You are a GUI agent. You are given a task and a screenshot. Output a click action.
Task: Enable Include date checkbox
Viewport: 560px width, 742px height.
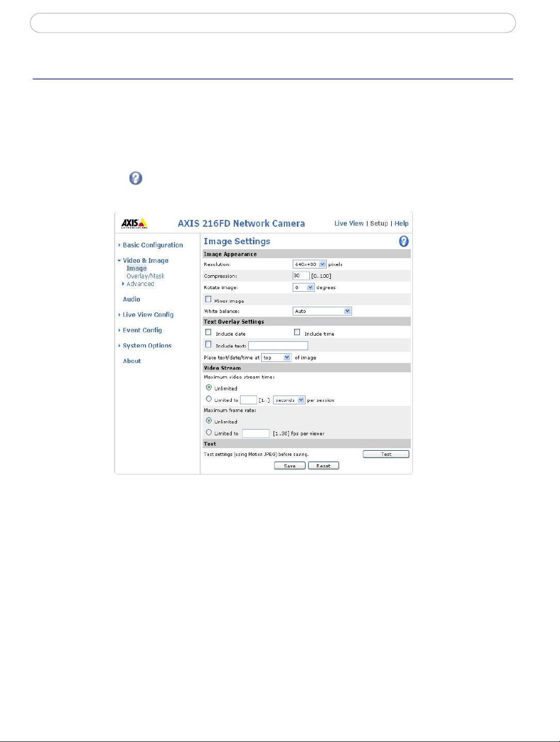(x=209, y=333)
